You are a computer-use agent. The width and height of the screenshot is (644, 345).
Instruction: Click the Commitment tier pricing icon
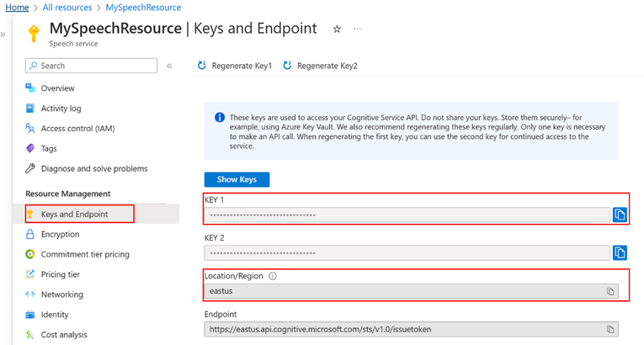click(x=30, y=254)
